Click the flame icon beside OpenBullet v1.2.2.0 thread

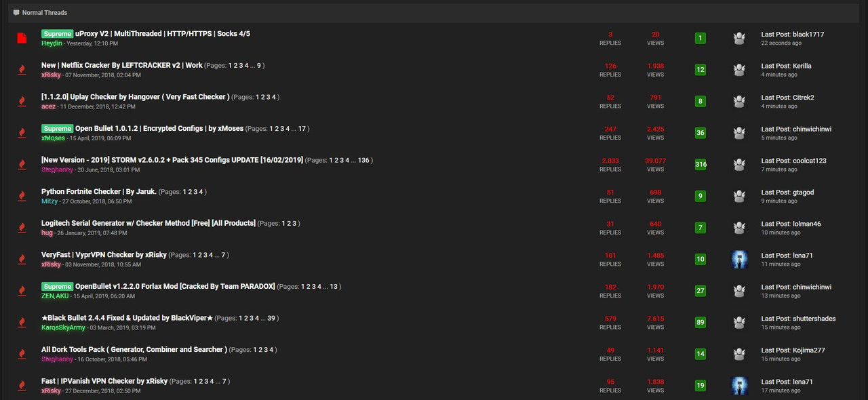click(x=22, y=291)
